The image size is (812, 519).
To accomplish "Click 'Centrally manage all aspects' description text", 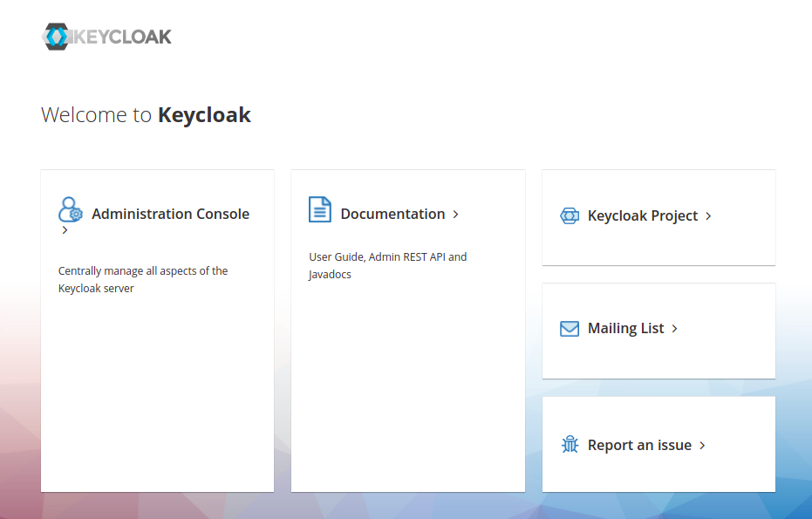I will pyautogui.click(x=143, y=280).
